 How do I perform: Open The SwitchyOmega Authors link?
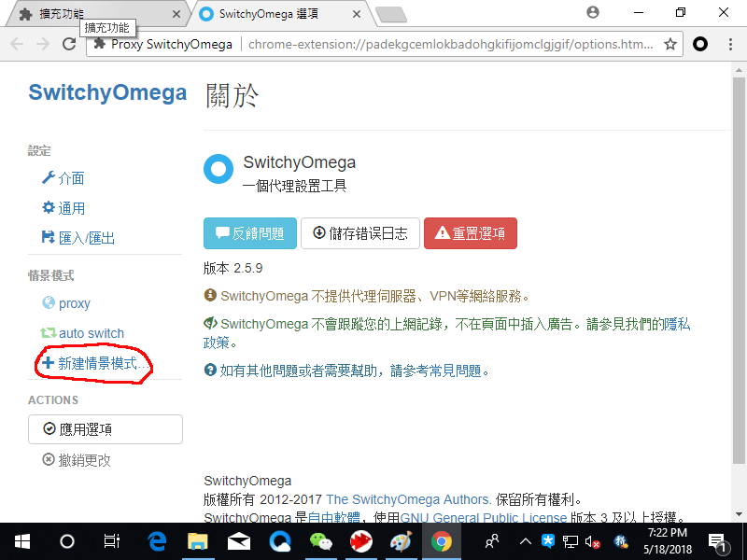[x=408, y=499]
